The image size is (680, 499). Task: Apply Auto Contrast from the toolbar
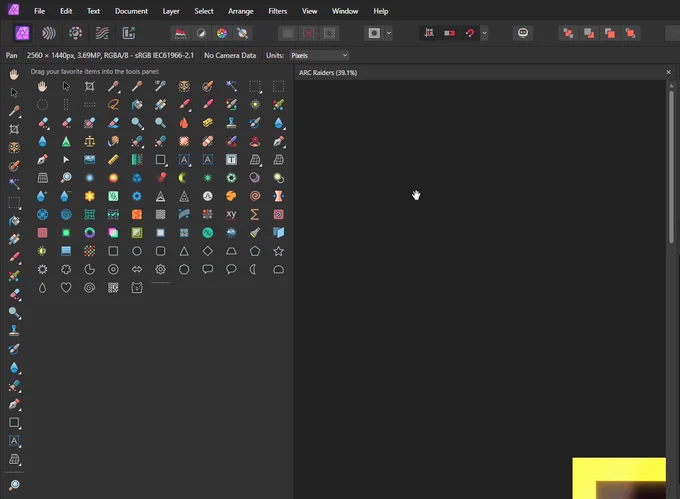coord(201,33)
